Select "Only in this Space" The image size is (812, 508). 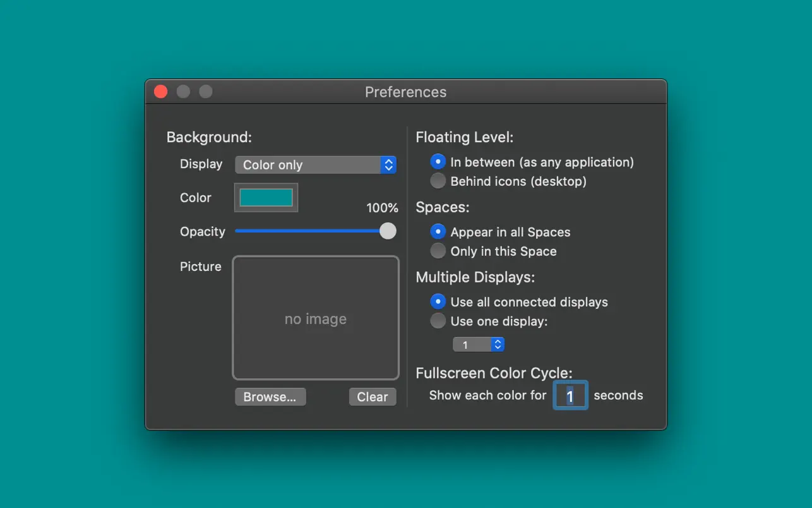438,251
